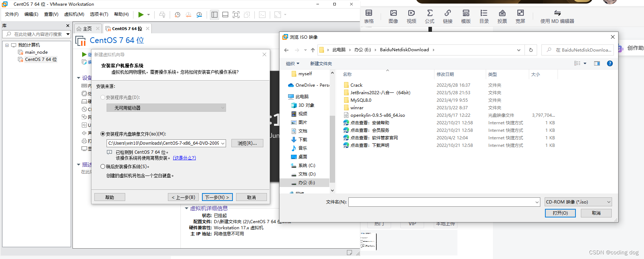Open the 虚拟机(M) menu

point(74,14)
